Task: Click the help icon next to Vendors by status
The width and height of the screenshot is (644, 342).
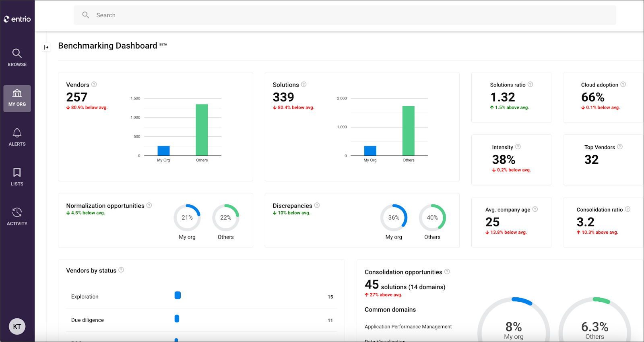Action: coord(121,270)
